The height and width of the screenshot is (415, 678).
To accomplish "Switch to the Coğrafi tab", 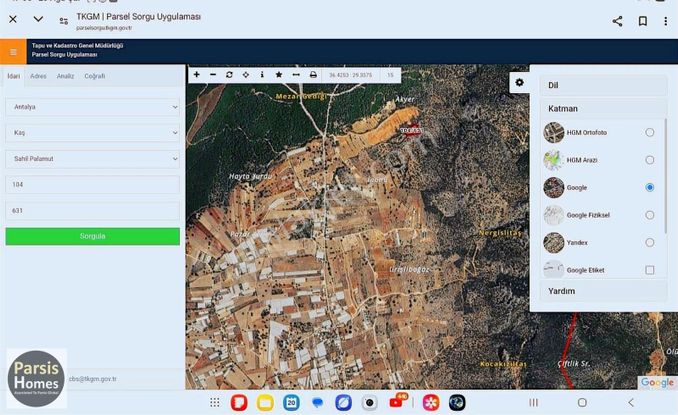I will tap(95, 76).
